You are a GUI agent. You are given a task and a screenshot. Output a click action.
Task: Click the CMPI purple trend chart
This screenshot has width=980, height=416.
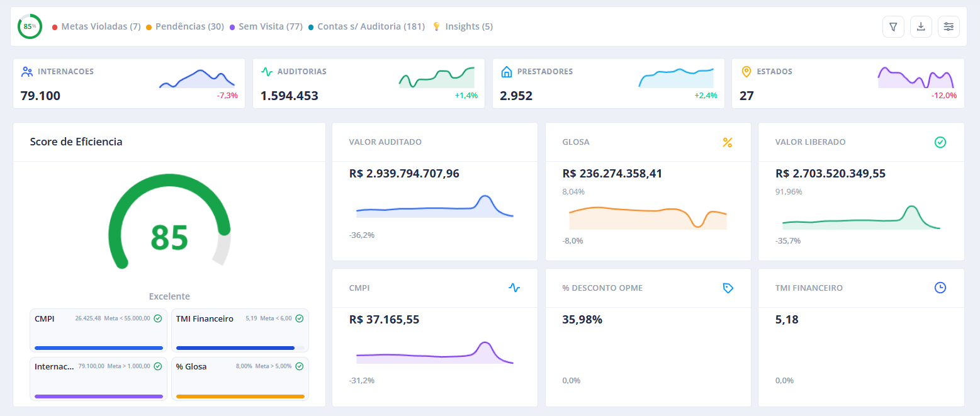coord(434,352)
